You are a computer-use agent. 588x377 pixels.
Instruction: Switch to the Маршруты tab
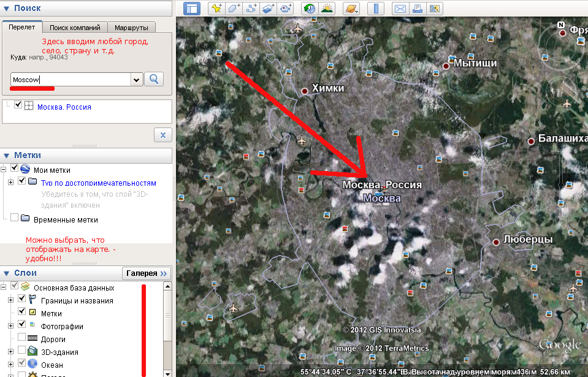tap(132, 28)
